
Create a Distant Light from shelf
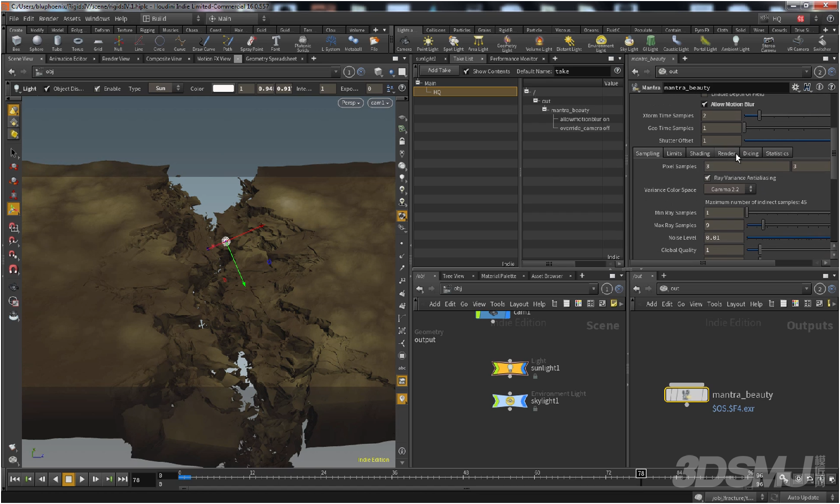tap(569, 43)
